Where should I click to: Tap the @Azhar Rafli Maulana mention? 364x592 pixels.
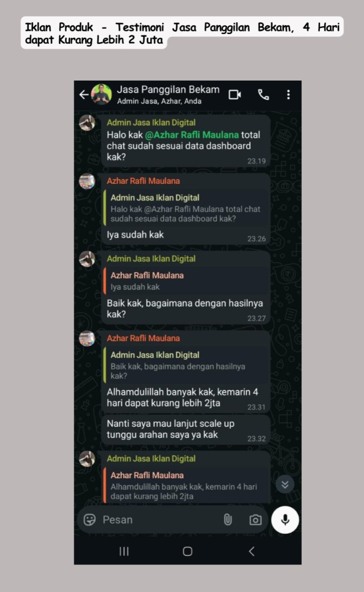pos(192,135)
